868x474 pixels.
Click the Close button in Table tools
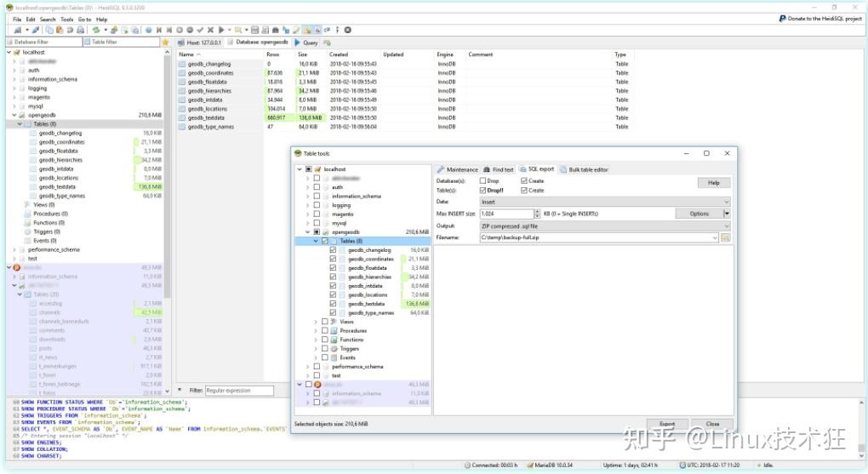(712, 424)
